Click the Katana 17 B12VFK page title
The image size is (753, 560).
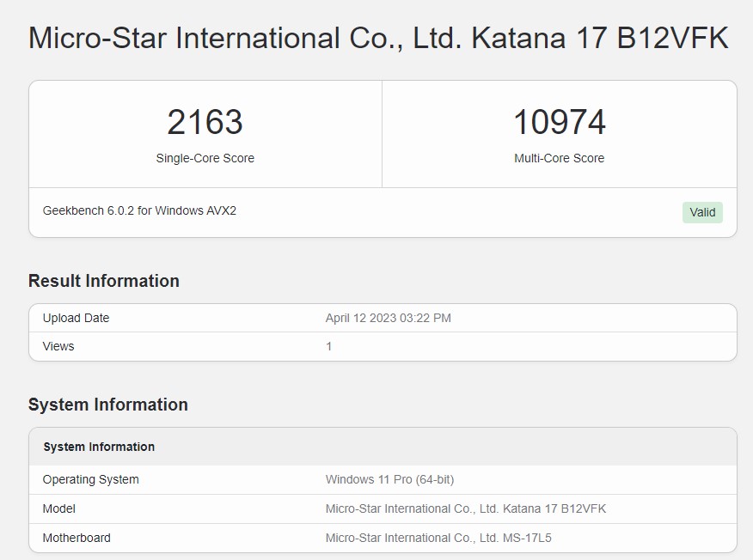(378, 39)
